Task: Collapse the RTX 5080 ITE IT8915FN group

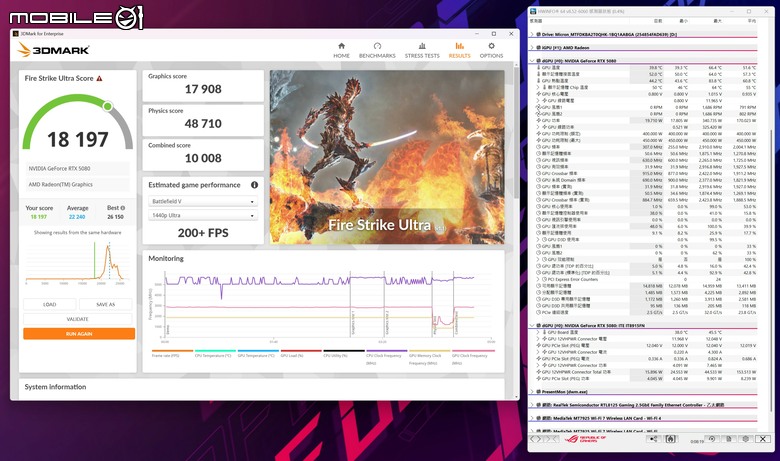Action: point(532,325)
